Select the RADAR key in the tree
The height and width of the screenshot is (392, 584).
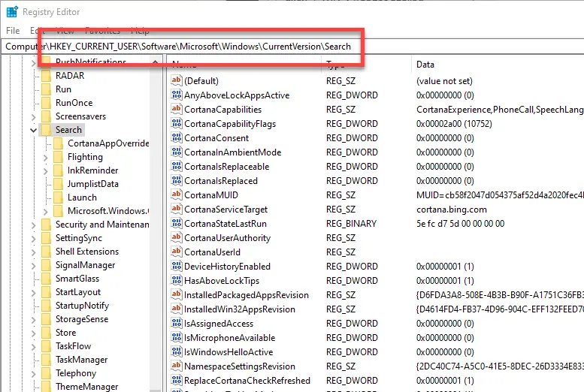click(x=70, y=76)
